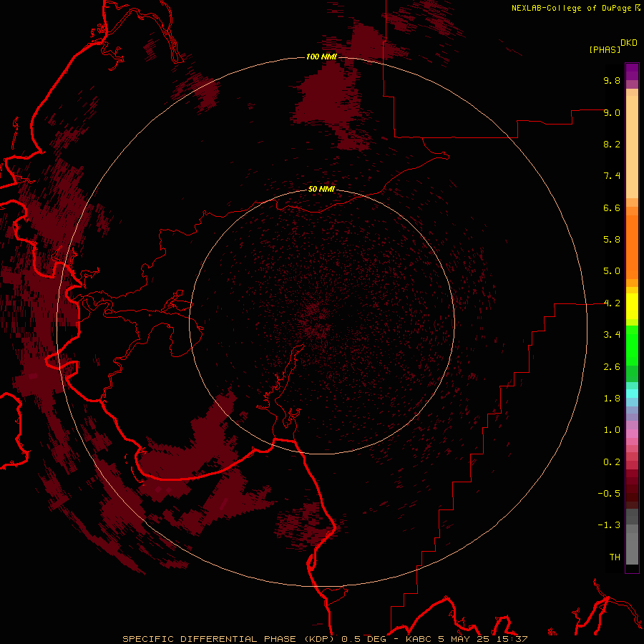The height and width of the screenshot is (644, 644).
Task: Click the 9.0 scale value
Action: [612, 112]
